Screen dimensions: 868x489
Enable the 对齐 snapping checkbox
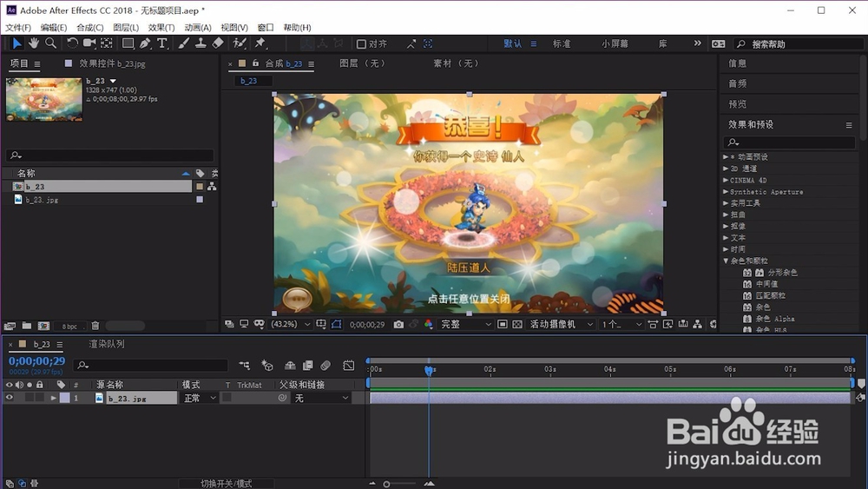361,43
